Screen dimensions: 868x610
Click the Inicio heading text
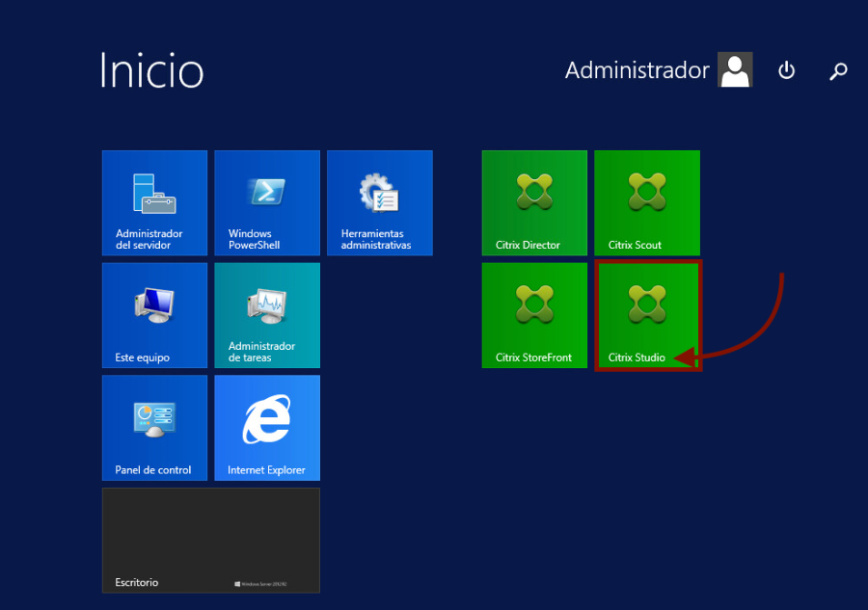coord(151,70)
